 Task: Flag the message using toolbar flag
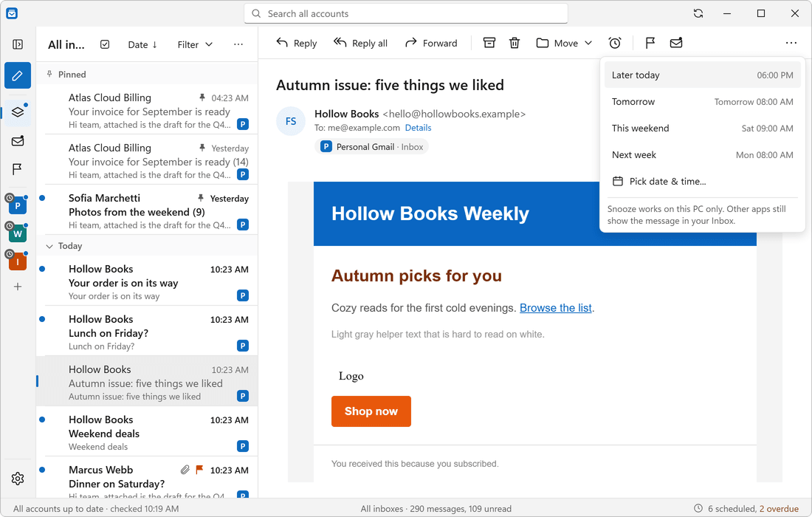(x=650, y=43)
